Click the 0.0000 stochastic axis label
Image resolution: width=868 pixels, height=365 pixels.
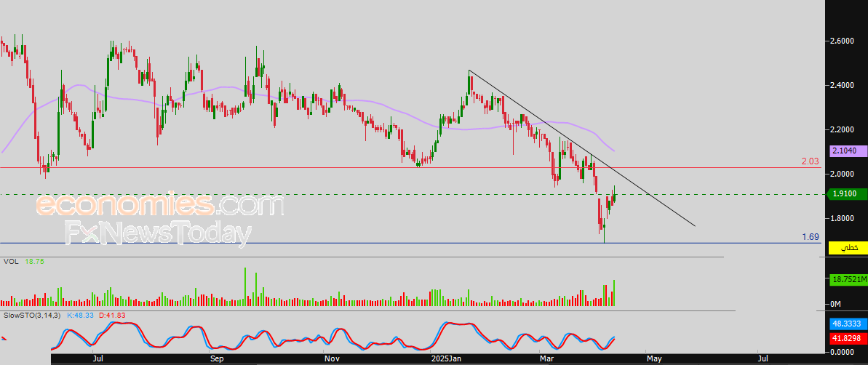(842, 352)
